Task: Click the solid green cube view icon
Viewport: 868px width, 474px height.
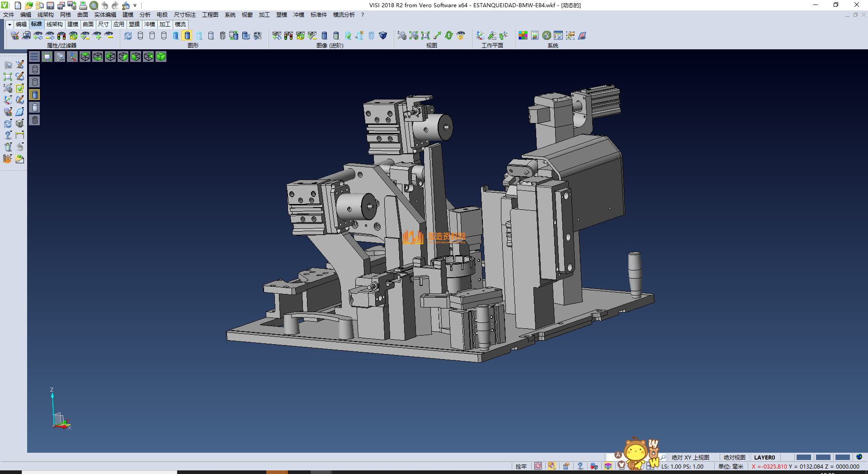Action: point(161,57)
